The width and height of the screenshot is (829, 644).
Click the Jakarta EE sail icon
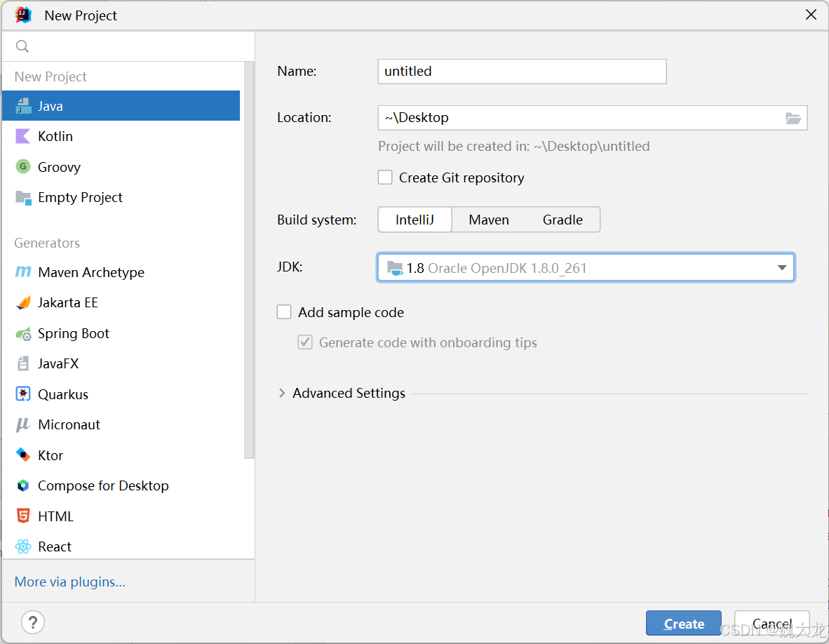[23, 302]
